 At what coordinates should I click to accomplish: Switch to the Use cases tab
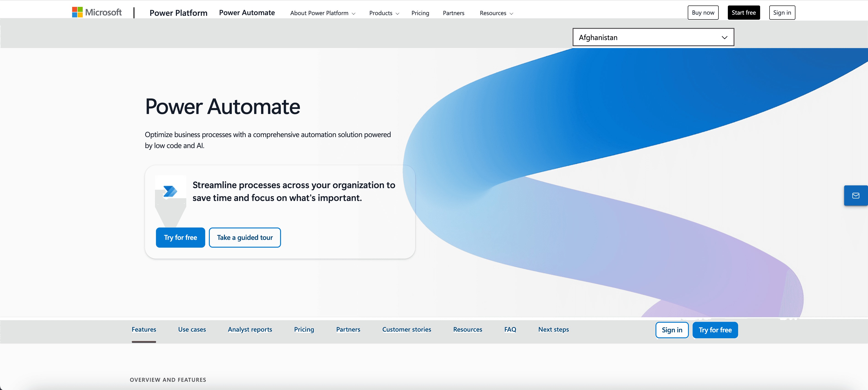tap(192, 330)
